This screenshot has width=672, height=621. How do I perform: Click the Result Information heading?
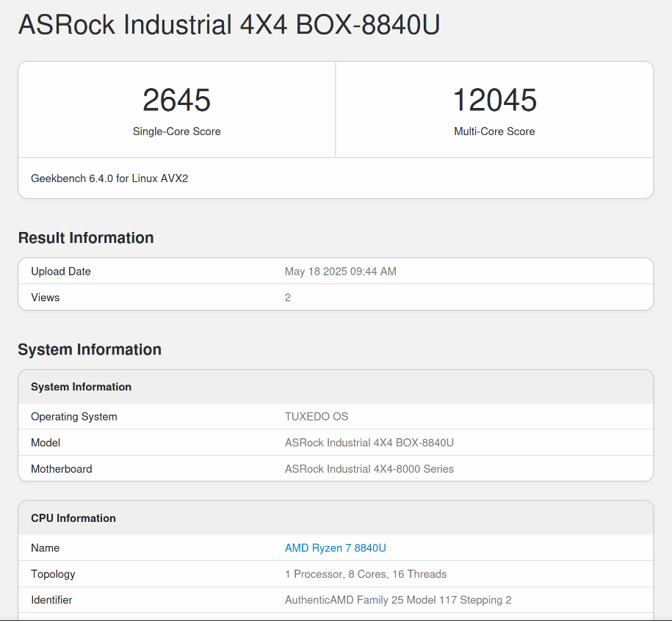(x=86, y=238)
